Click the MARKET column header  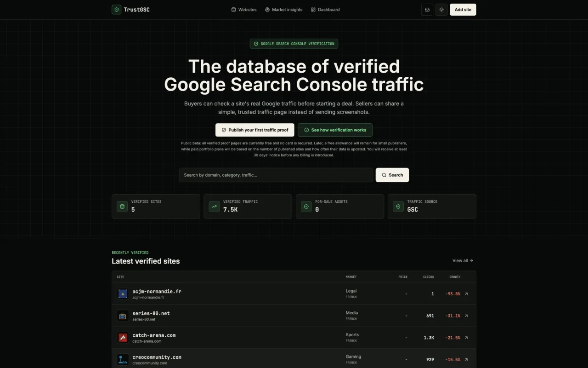351,277
